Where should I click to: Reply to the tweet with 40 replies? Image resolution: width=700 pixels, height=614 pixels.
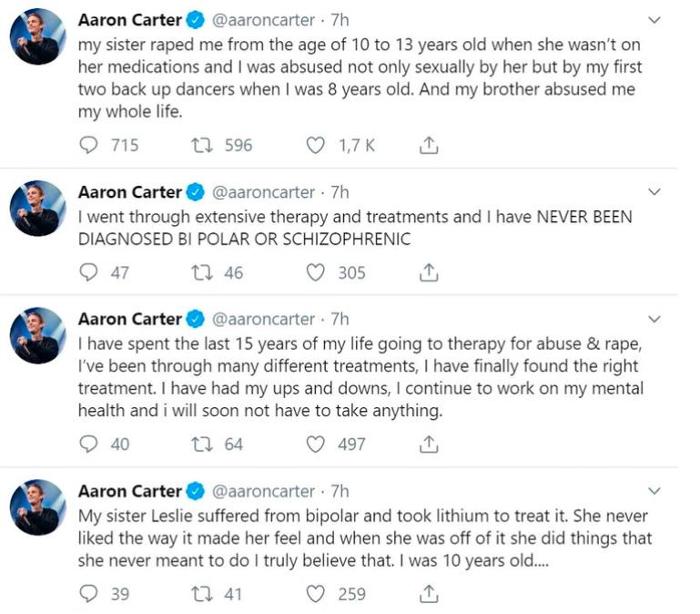[89, 444]
